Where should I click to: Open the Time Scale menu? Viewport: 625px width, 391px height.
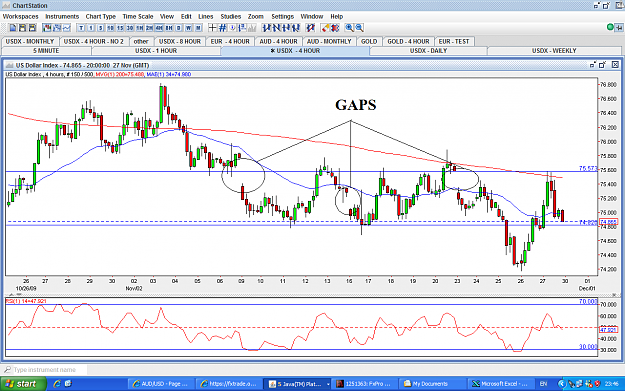tap(138, 16)
